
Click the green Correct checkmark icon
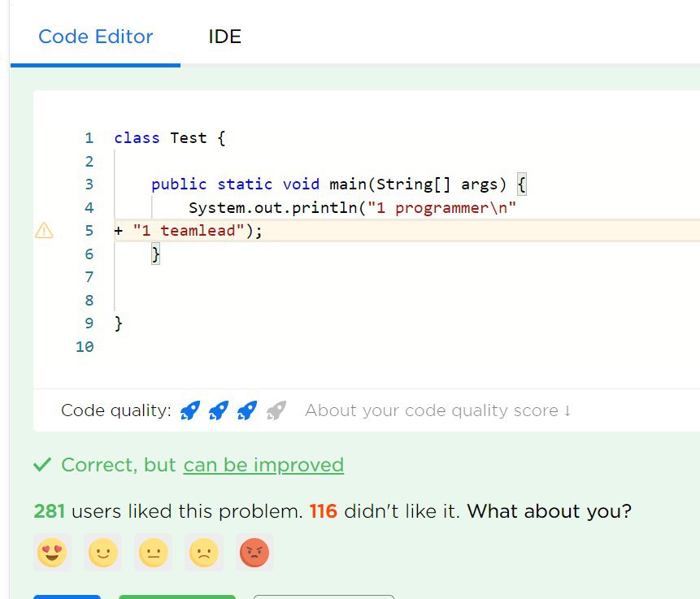42,465
